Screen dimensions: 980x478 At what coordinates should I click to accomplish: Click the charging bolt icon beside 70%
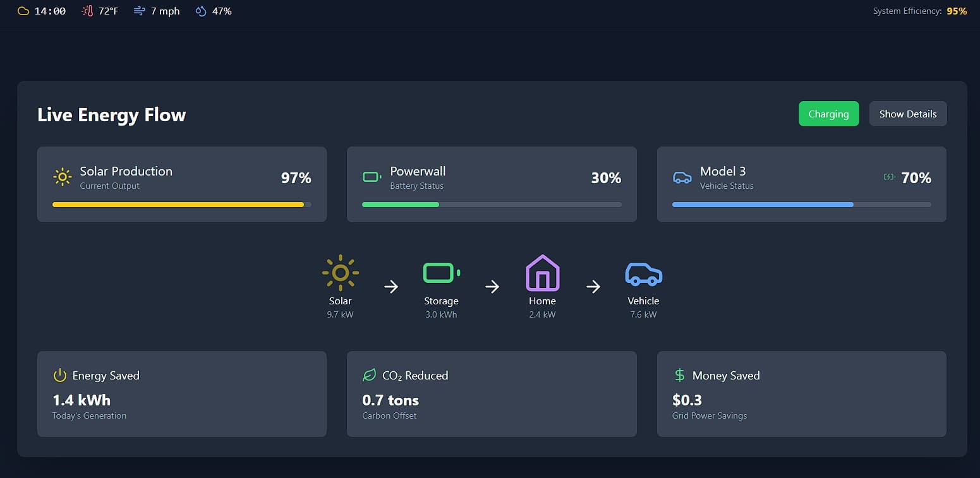(x=888, y=177)
